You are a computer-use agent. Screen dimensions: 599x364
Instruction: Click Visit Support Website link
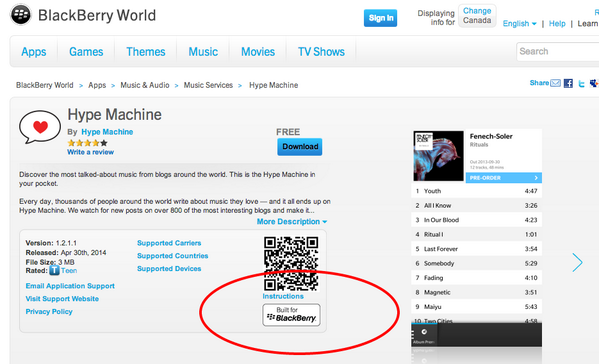[62, 299]
